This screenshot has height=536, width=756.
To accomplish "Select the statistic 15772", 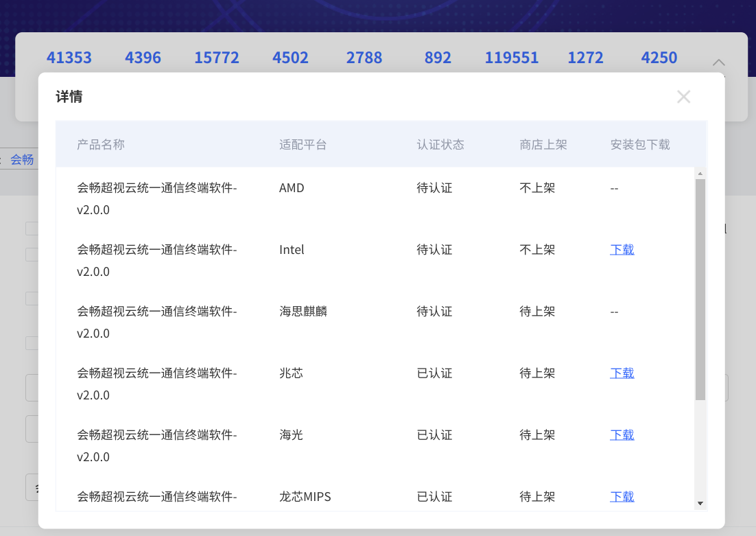I will (217, 58).
